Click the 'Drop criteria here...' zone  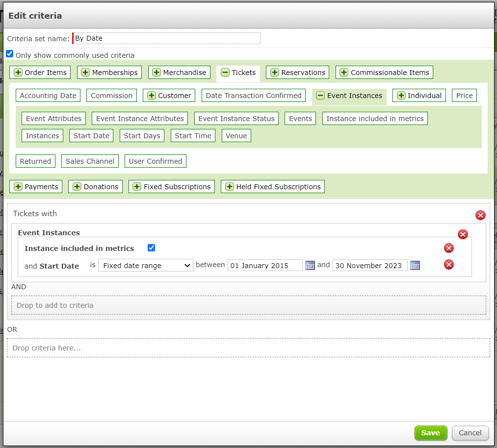(x=248, y=348)
